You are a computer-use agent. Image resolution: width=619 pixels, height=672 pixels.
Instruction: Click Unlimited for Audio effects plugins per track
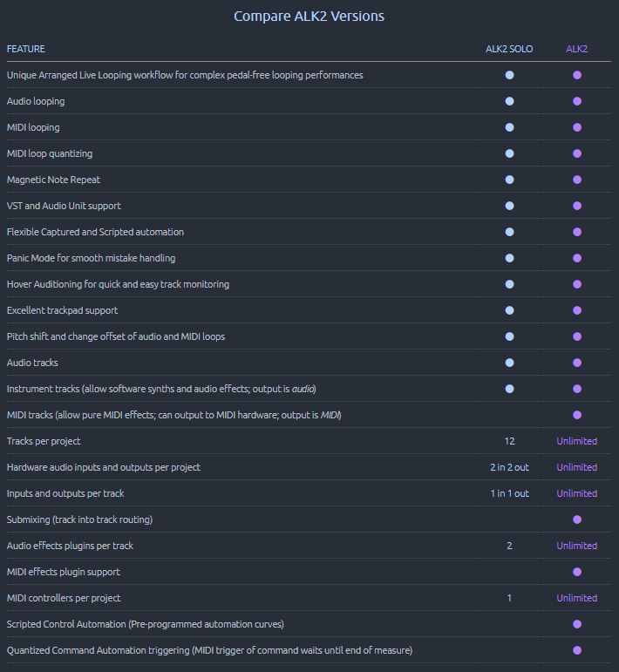(577, 546)
